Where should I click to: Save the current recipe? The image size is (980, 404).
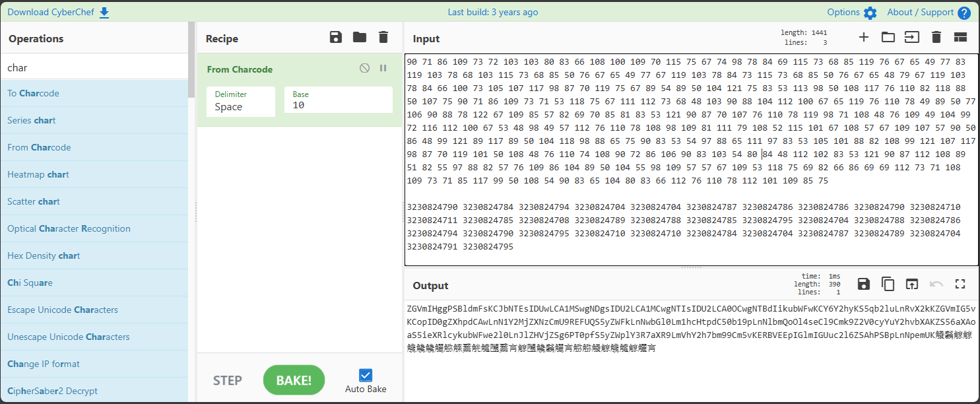pos(336,38)
